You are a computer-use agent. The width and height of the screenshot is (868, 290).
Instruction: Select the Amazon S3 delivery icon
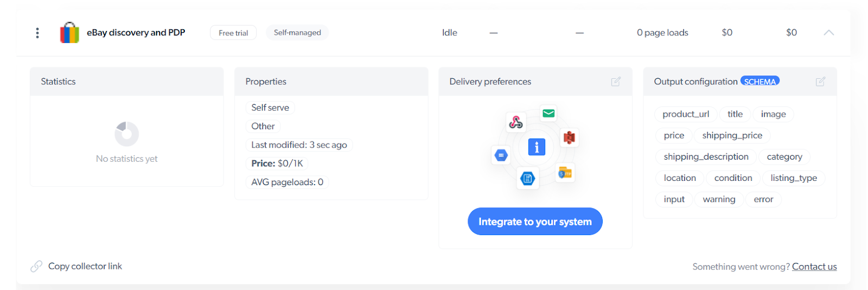(x=569, y=137)
